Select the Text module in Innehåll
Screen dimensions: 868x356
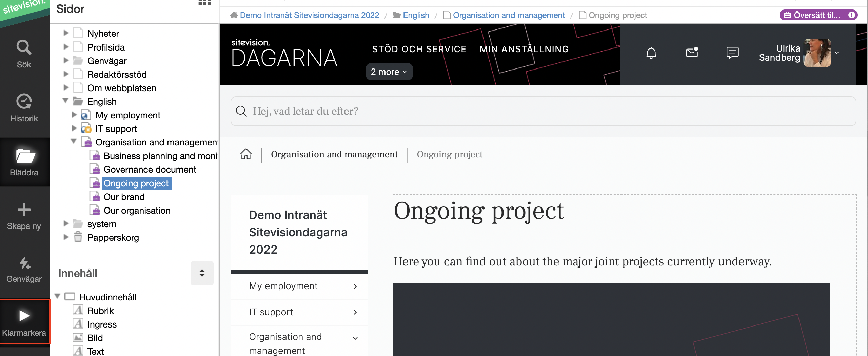[x=96, y=351]
